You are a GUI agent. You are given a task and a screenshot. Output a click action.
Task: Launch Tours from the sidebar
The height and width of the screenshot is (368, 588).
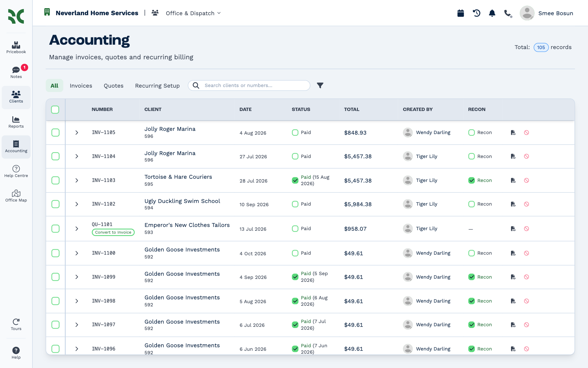pos(16,324)
